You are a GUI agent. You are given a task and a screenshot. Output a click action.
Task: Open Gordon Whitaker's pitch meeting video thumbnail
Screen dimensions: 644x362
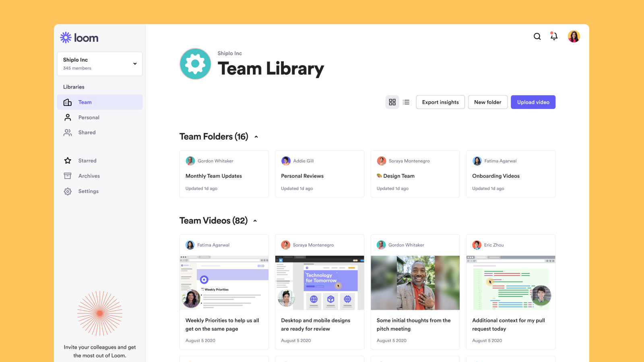tap(415, 283)
